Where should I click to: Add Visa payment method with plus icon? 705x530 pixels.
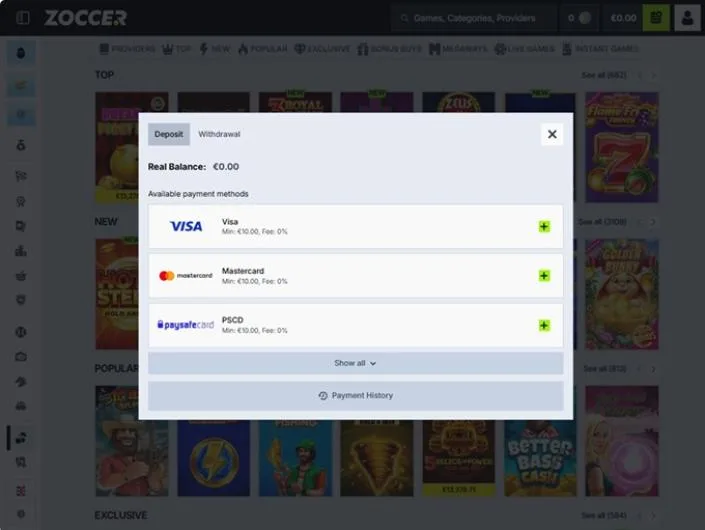coord(544,227)
